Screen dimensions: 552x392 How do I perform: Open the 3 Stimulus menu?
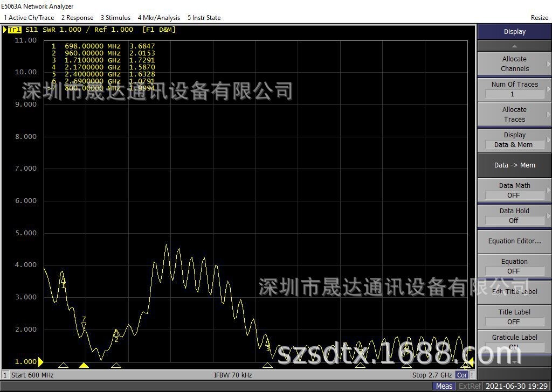pyautogui.click(x=115, y=18)
